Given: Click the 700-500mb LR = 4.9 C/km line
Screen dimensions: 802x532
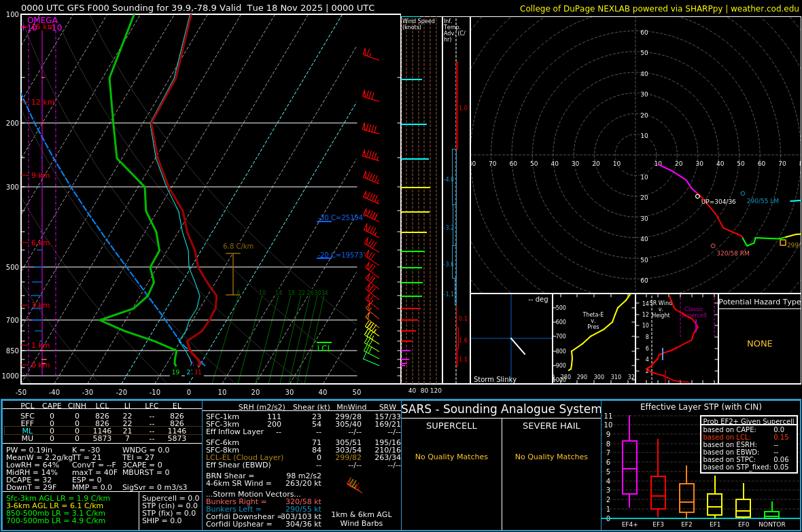Looking at the screenshot, I should point(56,520).
